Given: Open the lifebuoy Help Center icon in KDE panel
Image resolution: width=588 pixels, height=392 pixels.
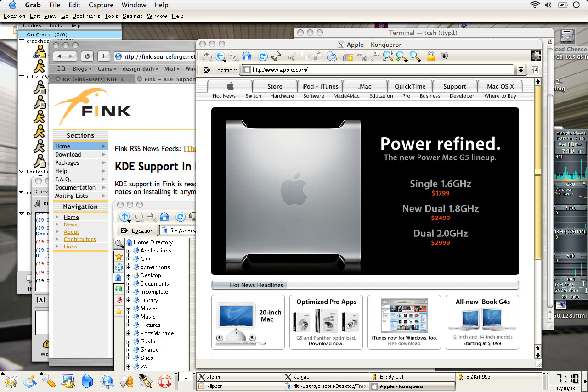Looking at the screenshot, I should [x=164, y=381].
